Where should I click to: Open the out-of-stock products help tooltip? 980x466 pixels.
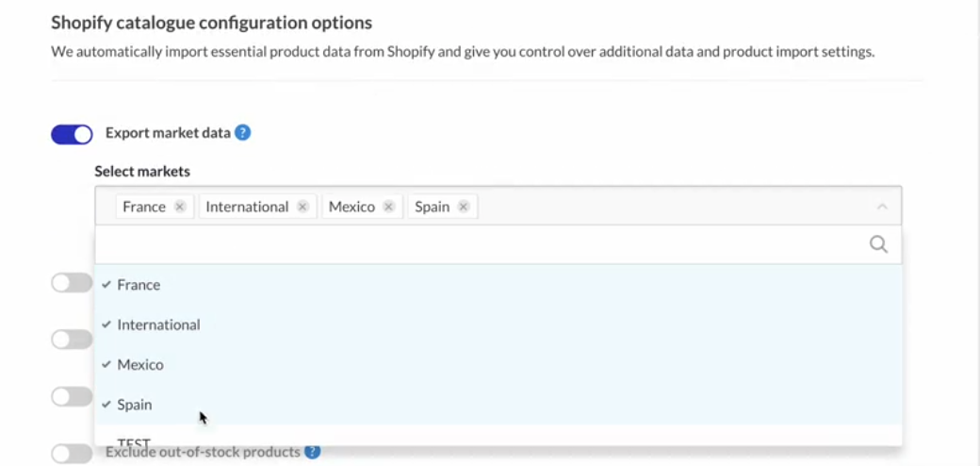(x=313, y=452)
